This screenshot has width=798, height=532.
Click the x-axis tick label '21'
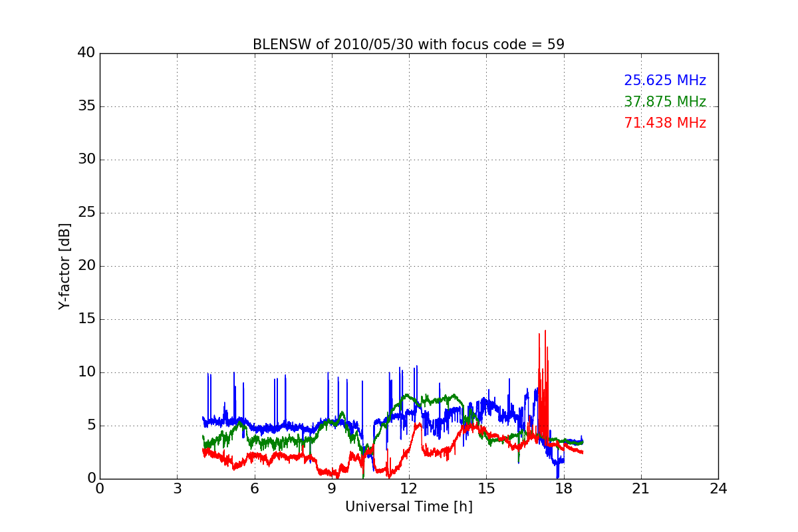tap(641, 489)
